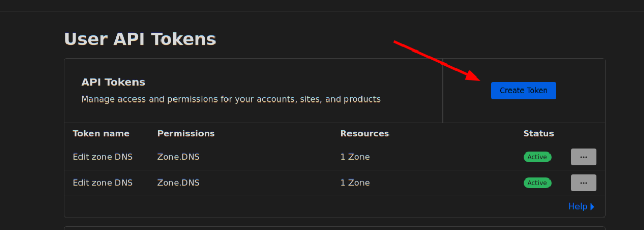This screenshot has width=644, height=230.
Task: Click the Resources column header
Action: [365, 133]
